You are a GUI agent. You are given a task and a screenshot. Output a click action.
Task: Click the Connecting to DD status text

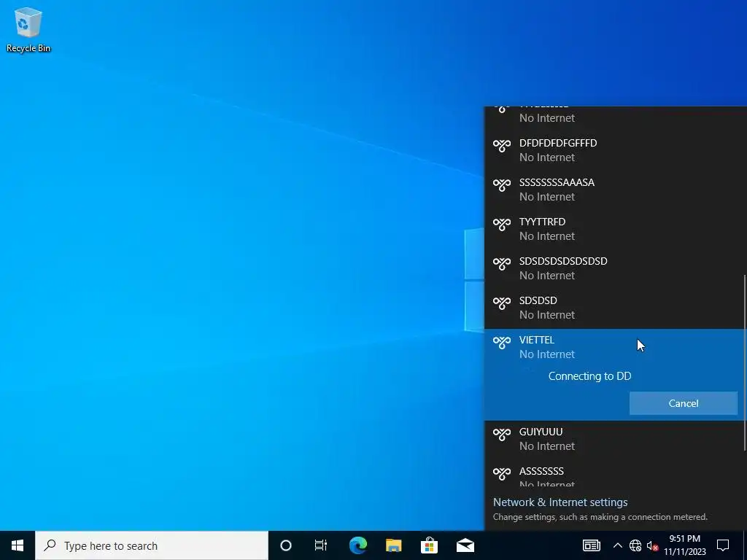click(x=589, y=376)
